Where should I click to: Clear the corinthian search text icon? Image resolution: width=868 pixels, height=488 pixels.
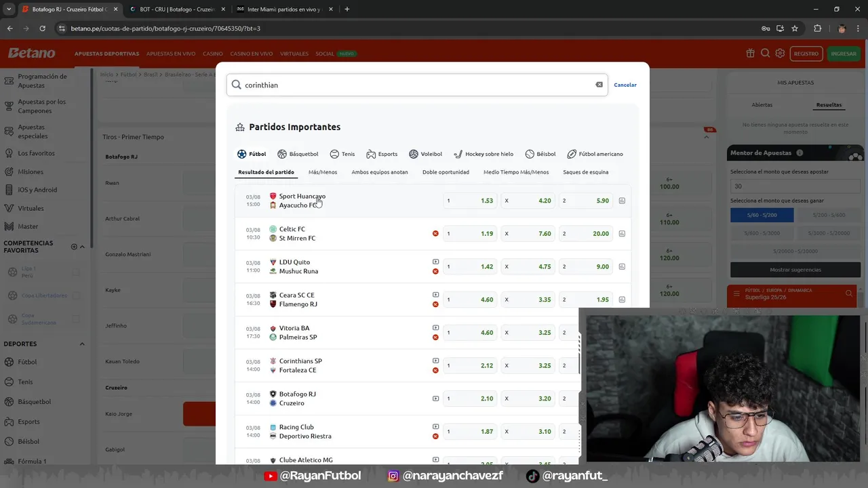click(599, 85)
